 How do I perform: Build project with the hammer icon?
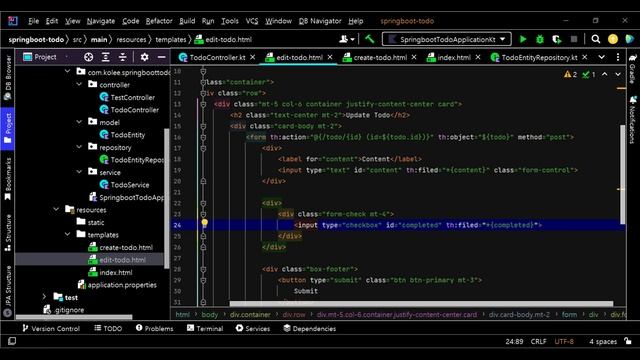pos(370,39)
